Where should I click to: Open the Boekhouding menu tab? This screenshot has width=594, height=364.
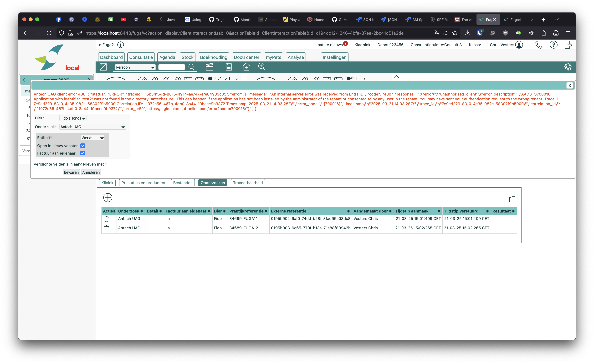pyautogui.click(x=213, y=57)
